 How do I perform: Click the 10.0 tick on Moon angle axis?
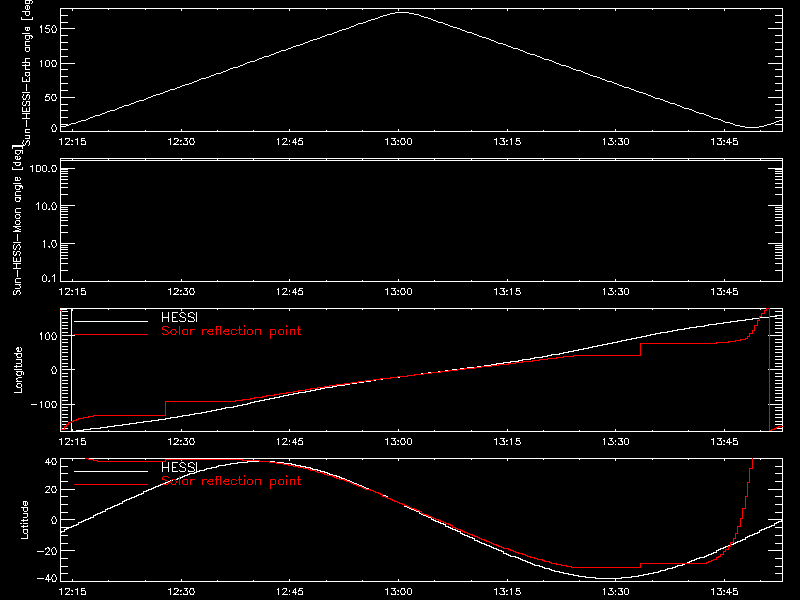click(x=46, y=206)
